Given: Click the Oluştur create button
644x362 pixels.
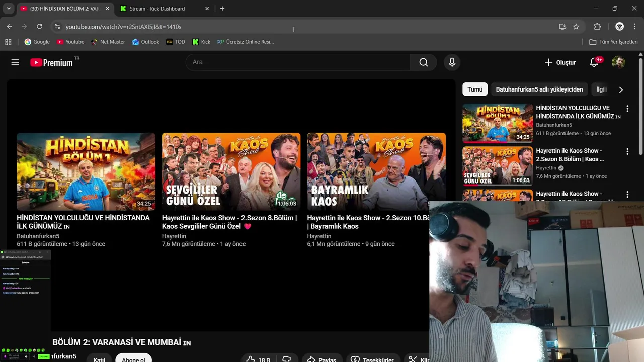Looking at the screenshot, I should [x=560, y=62].
